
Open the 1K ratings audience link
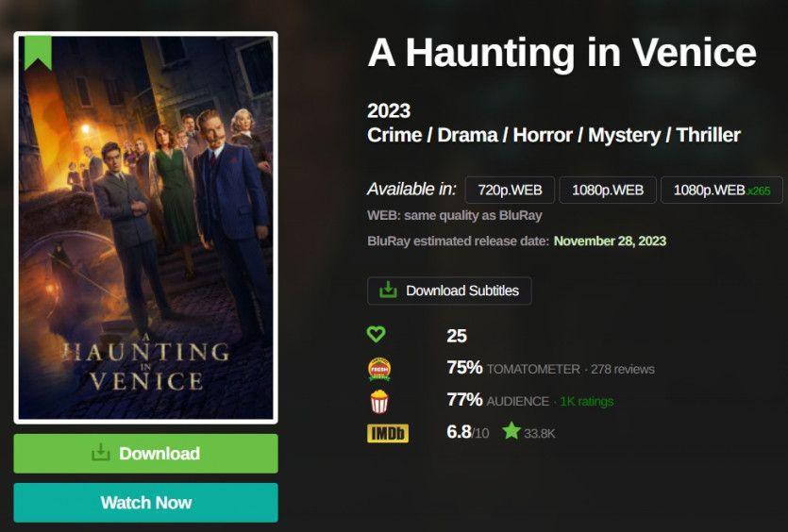click(x=586, y=402)
